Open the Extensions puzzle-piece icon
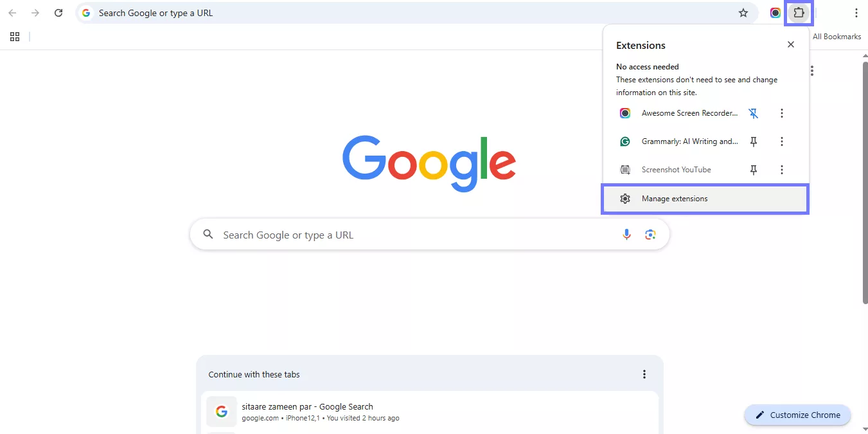The width and height of the screenshot is (868, 434). pyautogui.click(x=799, y=12)
